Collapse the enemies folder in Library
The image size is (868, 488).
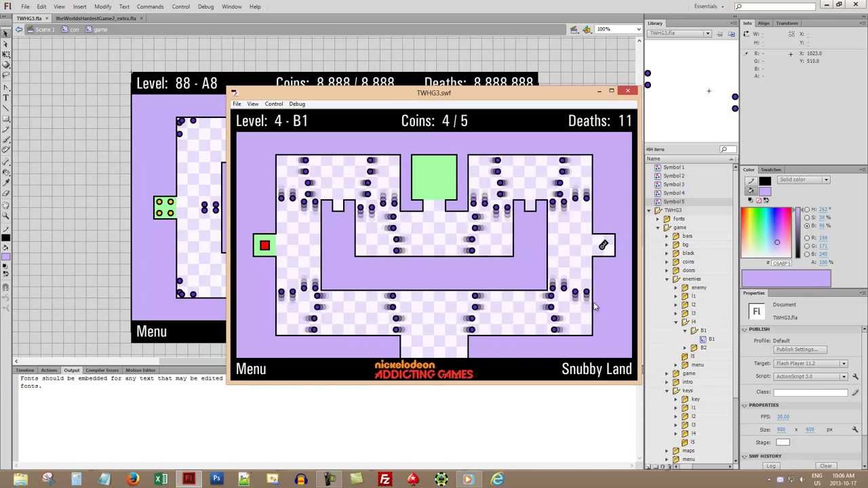[x=667, y=279]
